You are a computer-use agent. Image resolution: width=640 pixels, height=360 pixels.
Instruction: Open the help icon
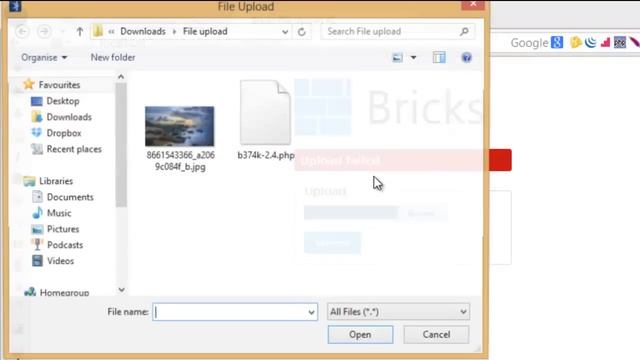[x=467, y=58]
